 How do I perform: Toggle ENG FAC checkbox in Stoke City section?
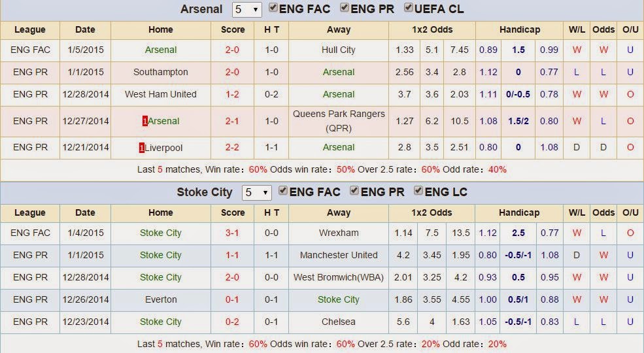pos(283,191)
